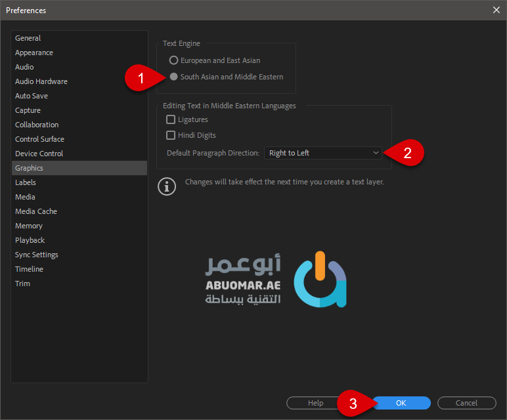Select Graphics in the preferences list
The image size is (507, 420).
(30, 168)
